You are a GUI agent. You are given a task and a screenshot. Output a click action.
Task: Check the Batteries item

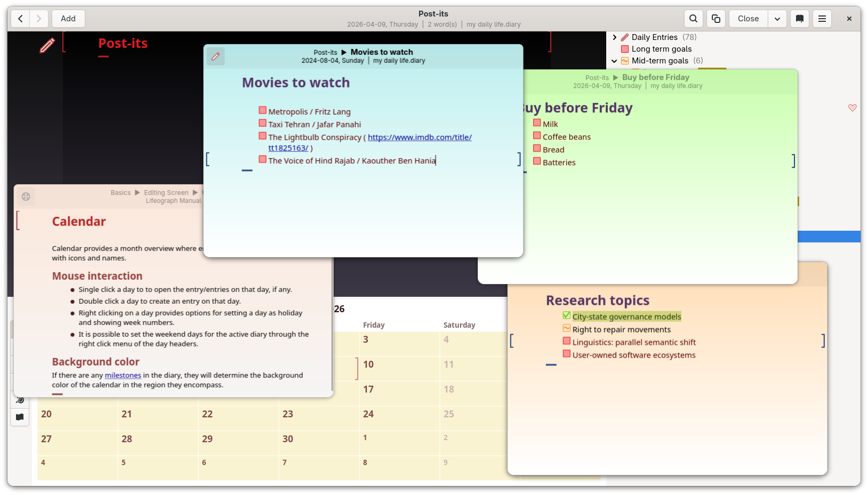537,161
